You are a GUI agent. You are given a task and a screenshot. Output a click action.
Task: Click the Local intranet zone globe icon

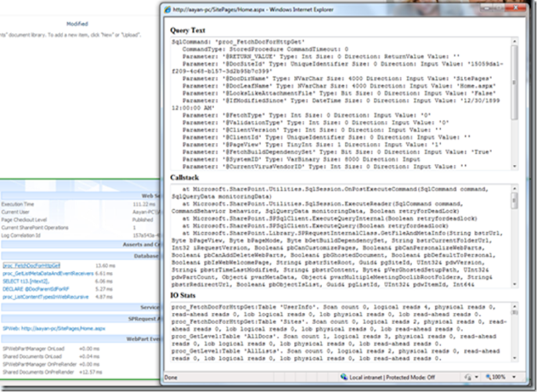[x=344, y=377]
